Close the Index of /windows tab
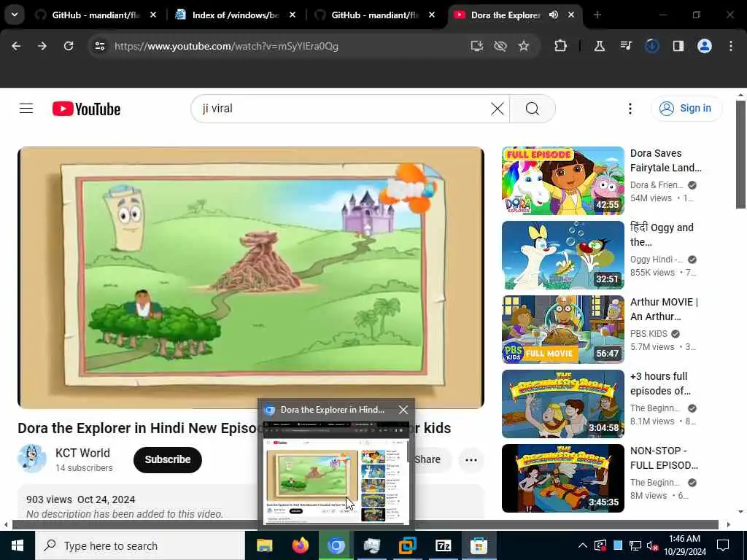 pos(292,15)
